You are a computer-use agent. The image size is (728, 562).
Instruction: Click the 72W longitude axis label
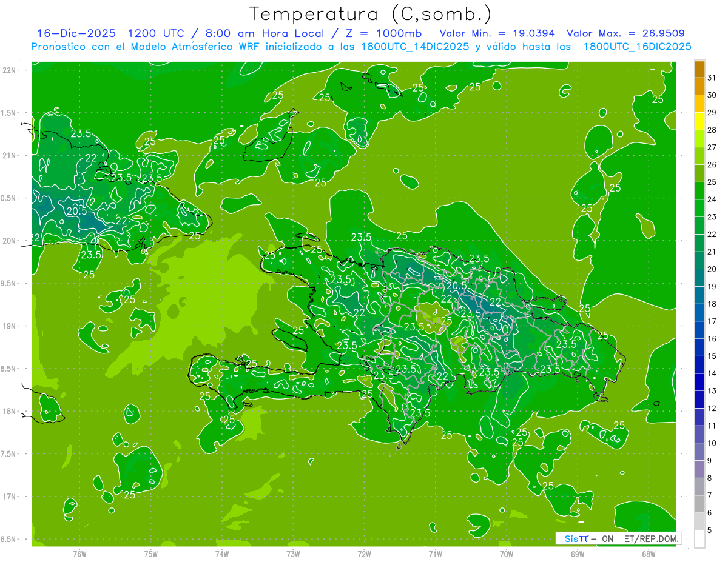pyautogui.click(x=364, y=554)
